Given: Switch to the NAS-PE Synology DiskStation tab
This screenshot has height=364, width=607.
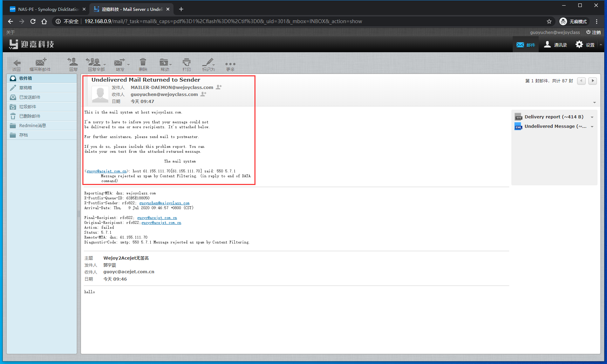Looking at the screenshot, I should tap(46, 9).
